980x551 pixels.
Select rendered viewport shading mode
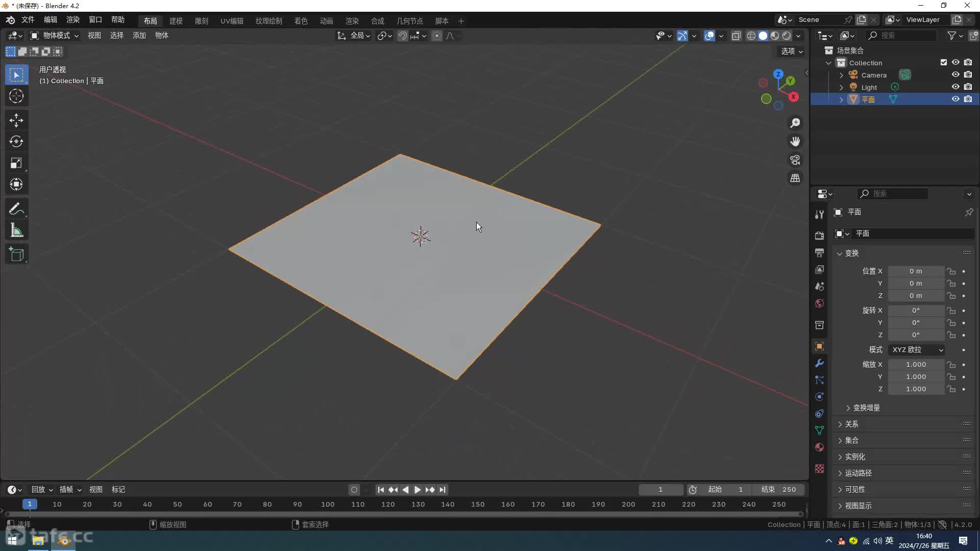click(787, 36)
